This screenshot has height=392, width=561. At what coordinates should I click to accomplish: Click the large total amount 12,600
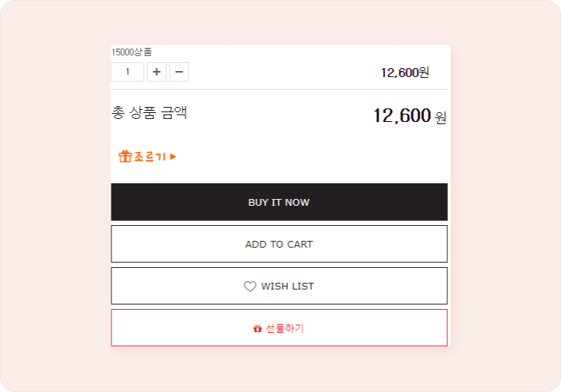coord(402,115)
